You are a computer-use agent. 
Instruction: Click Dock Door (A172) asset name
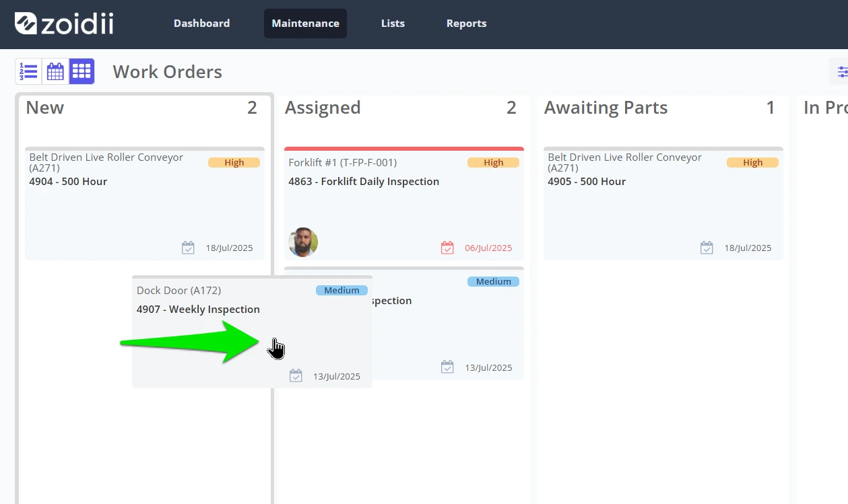click(x=178, y=290)
